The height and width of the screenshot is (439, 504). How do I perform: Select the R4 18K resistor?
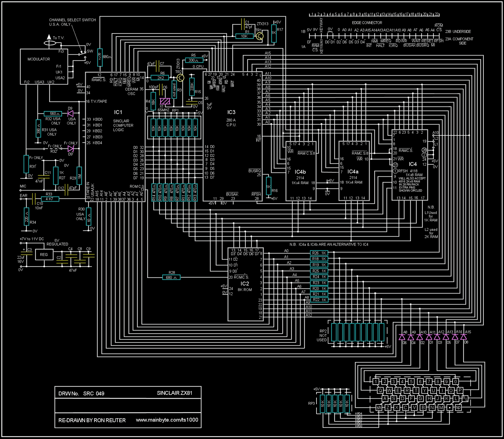153,101
